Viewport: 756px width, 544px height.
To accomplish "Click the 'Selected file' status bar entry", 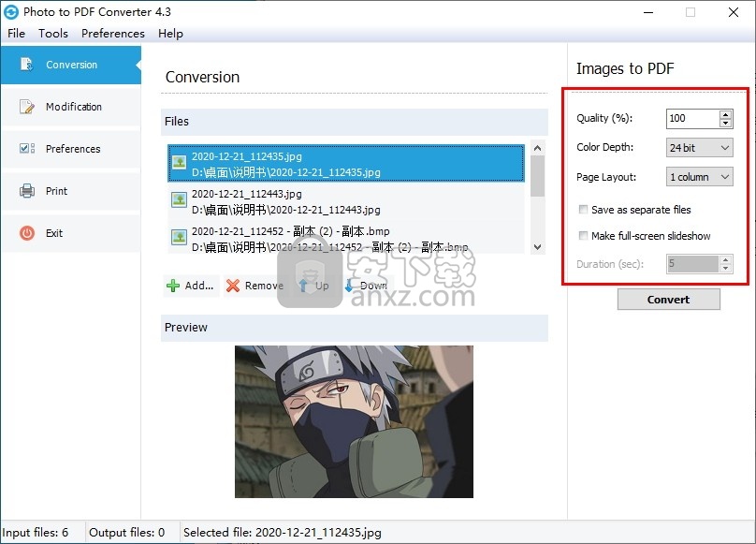I will 282,533.
